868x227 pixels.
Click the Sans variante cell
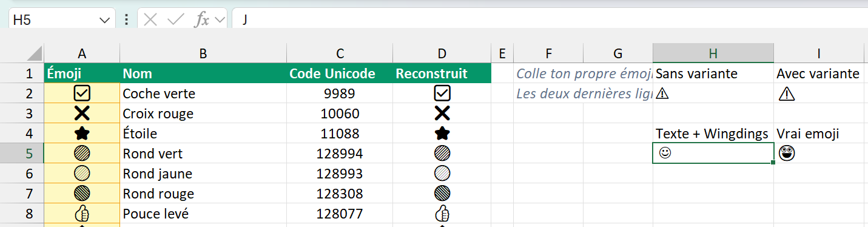coord(713,73)
